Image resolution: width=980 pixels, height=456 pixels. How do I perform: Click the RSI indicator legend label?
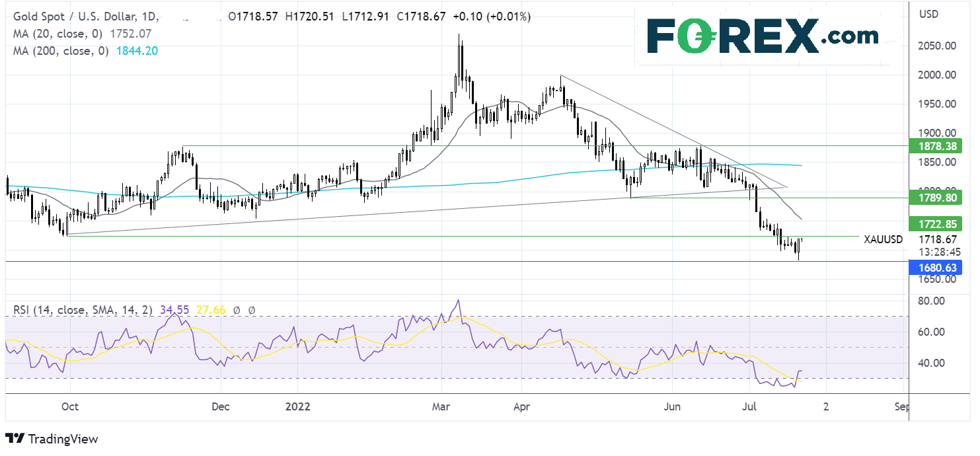point(82,309)
